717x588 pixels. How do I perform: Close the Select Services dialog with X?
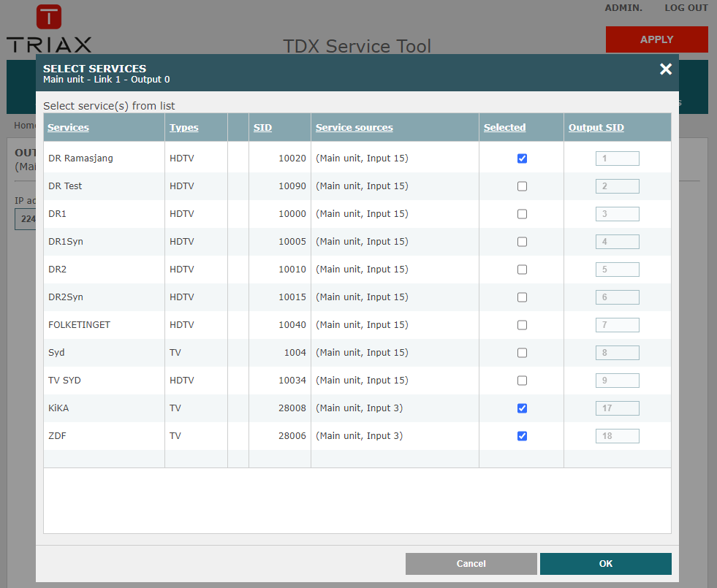(666, 69)
